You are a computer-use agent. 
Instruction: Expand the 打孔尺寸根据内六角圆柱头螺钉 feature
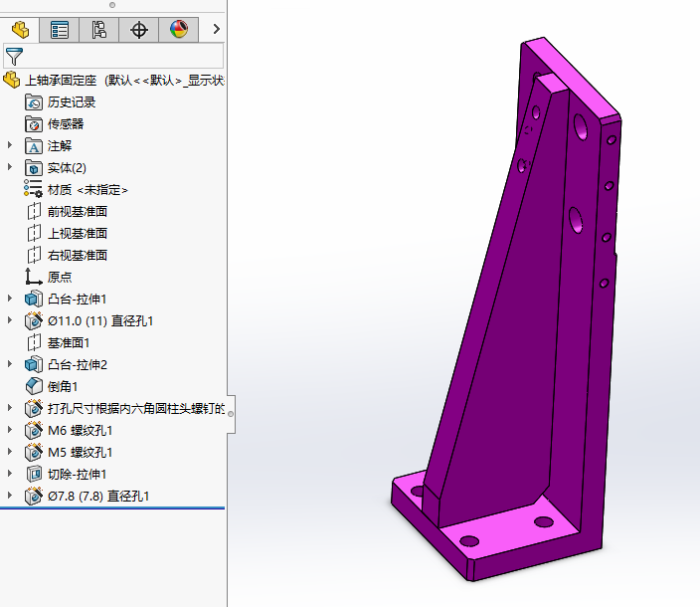coord(10,408)
